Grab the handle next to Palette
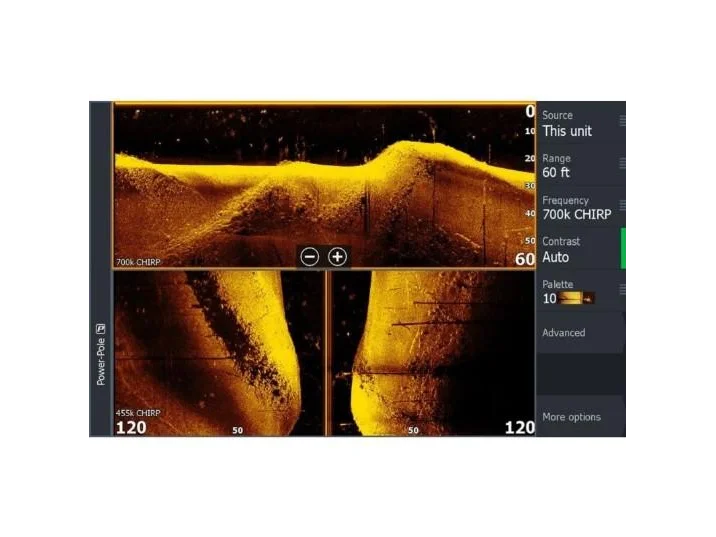 pyautogui.click(x=625, y=289)
